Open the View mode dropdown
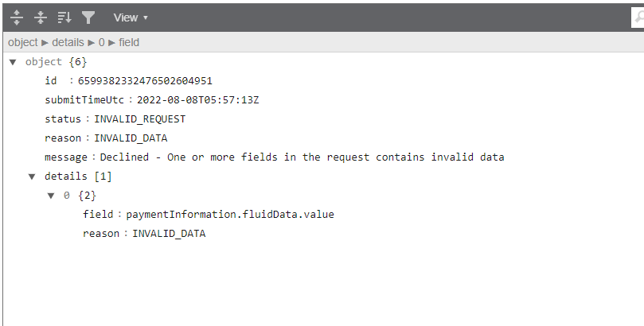 click(130, 17)
